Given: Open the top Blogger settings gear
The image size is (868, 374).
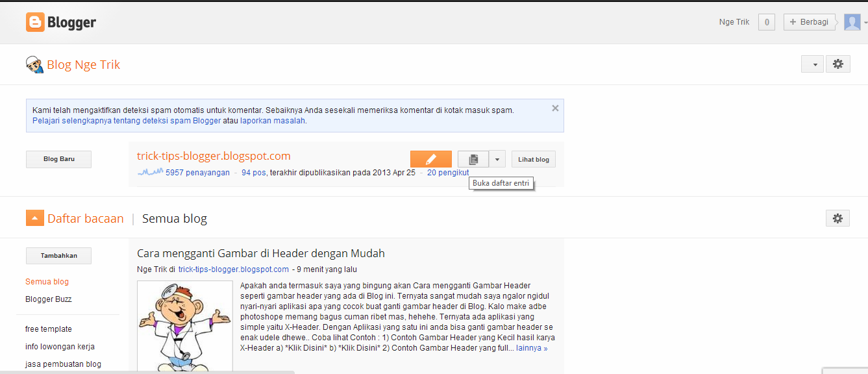Looking at the screenshot, I should pyautogui.click(x=838, y=64).
